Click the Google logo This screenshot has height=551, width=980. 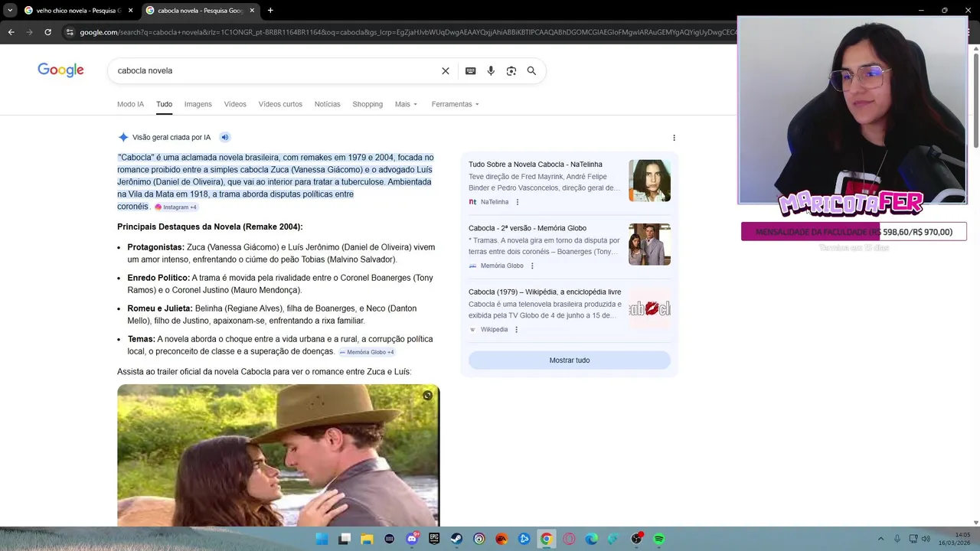(60, 70)
